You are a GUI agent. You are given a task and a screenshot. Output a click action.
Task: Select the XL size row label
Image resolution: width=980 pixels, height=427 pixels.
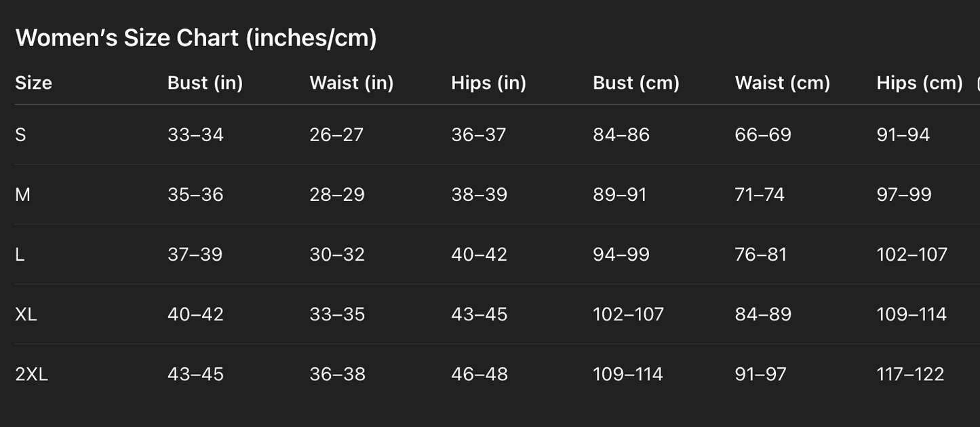click(26, 314)
